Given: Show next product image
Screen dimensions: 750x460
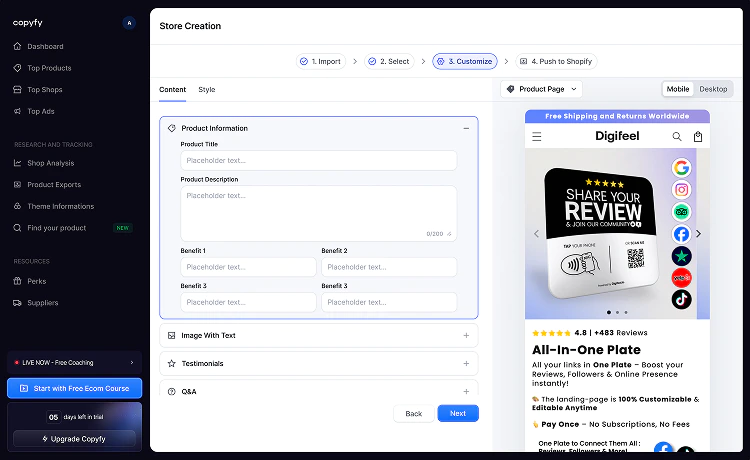Looking at the screenshot, I should point(698,233).
